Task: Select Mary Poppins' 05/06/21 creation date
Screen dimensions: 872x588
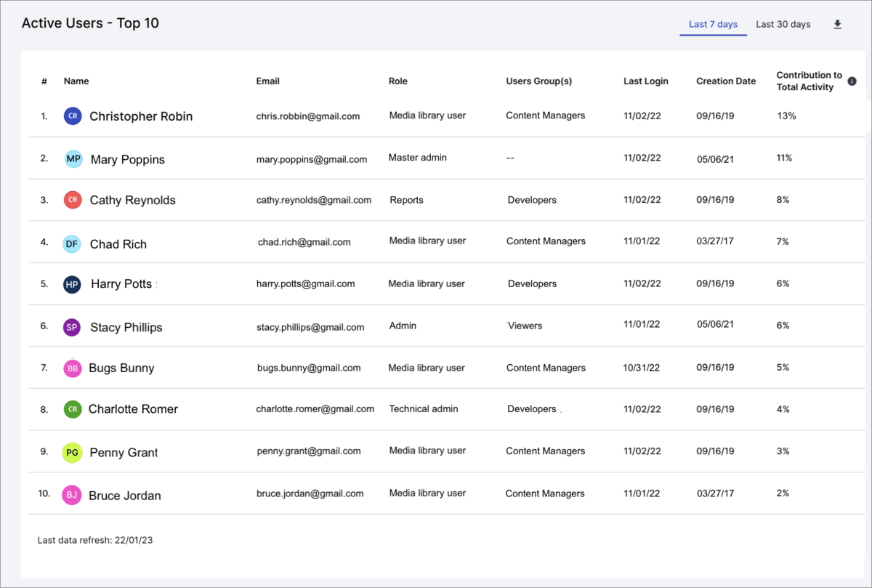Action: pyautogui.click(x=716, y=160)
